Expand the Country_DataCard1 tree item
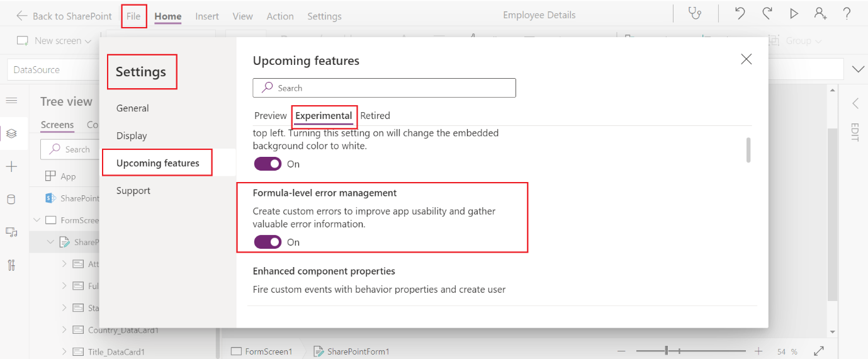Image resolution: width=868 pixels, height=359 pixels. (64, 329)
